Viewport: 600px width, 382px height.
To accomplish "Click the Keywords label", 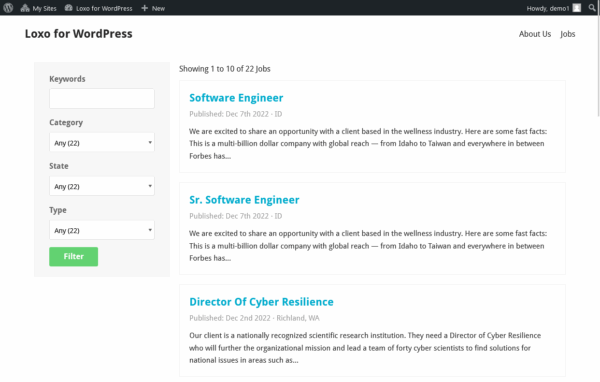I will point(67,79).
